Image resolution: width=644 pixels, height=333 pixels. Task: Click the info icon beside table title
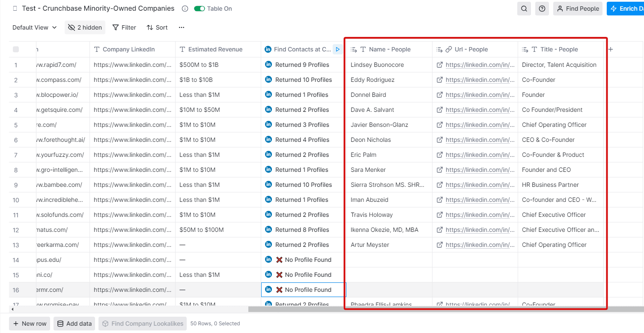185,9
